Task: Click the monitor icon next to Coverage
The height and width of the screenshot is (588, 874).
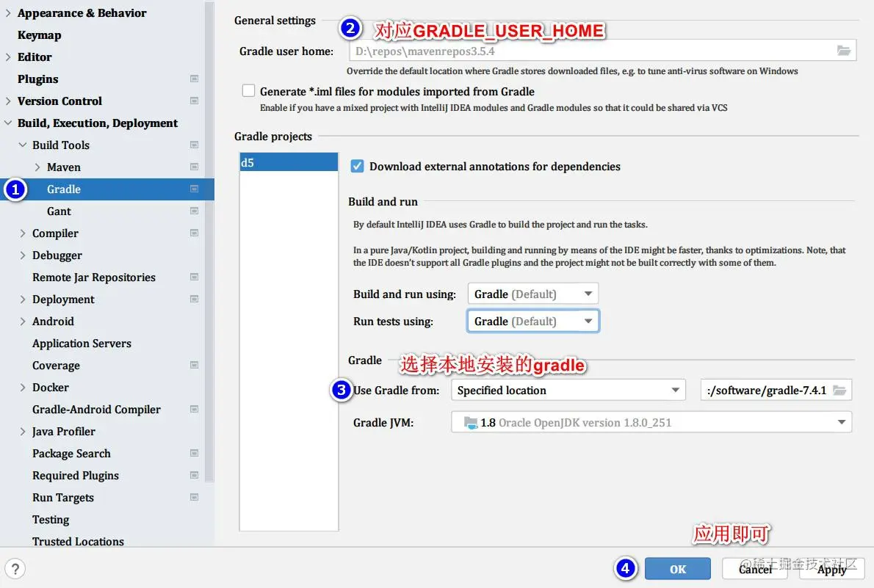Action: 194,365
